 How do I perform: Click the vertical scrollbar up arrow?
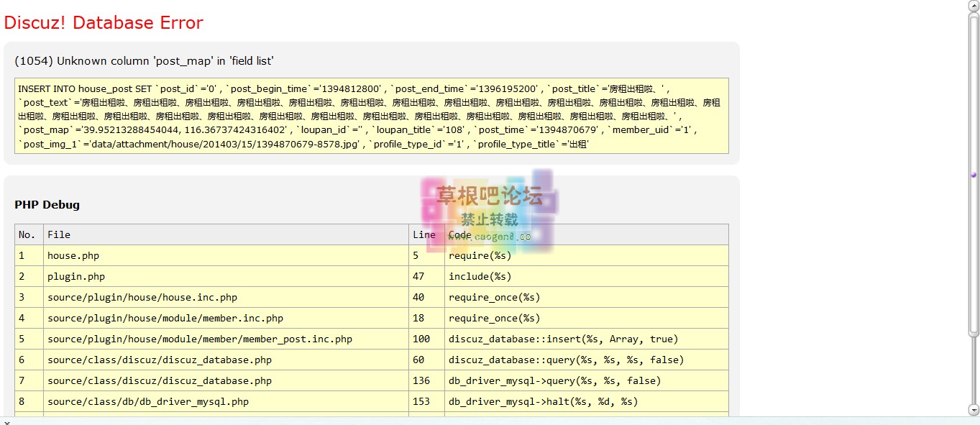(974, 5)
